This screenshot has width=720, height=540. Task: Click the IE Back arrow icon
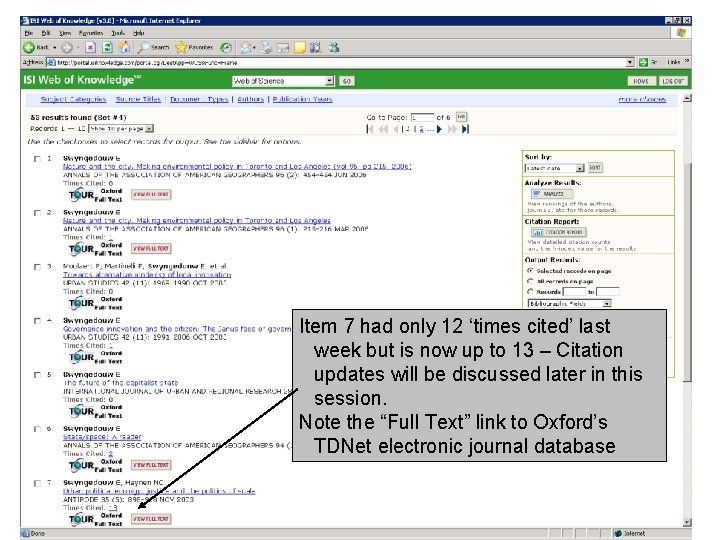tap(29, 47)
